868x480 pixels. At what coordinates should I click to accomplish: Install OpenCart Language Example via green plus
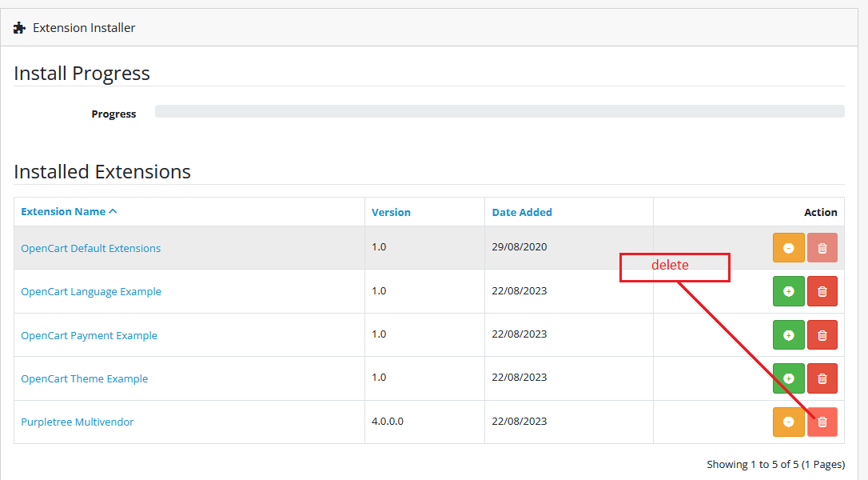pos(788,291)
